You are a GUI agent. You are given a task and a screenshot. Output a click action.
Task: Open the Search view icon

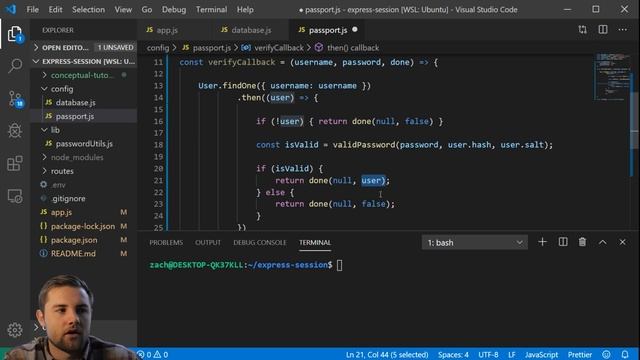point(15,65)
